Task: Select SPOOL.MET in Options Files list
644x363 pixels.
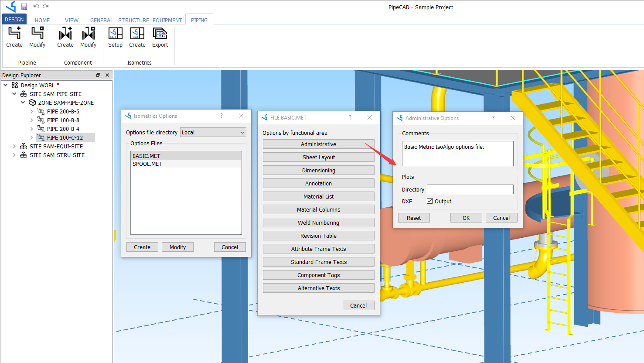Action: point(186,164)
